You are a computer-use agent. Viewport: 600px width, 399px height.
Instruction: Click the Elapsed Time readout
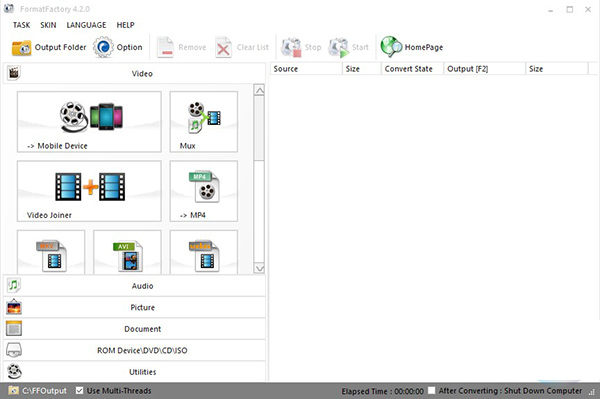(x=382, y=391)
